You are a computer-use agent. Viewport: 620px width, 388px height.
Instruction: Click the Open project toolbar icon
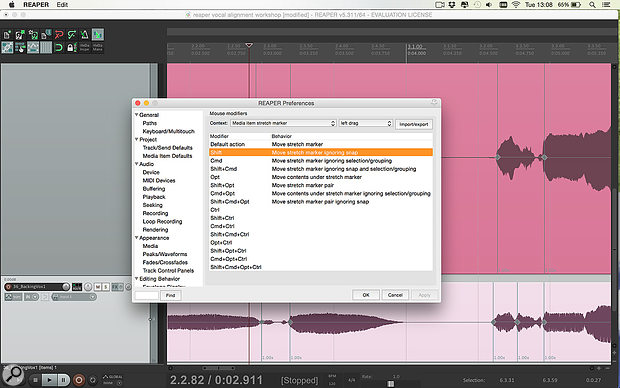(20, 35)
